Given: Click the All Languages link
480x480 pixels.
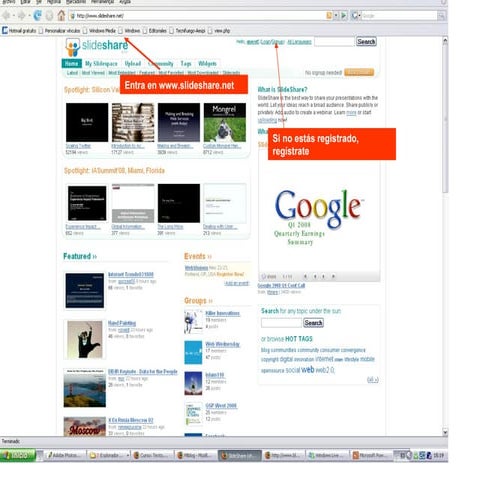Looking at the screenshot, I should 299,42.
